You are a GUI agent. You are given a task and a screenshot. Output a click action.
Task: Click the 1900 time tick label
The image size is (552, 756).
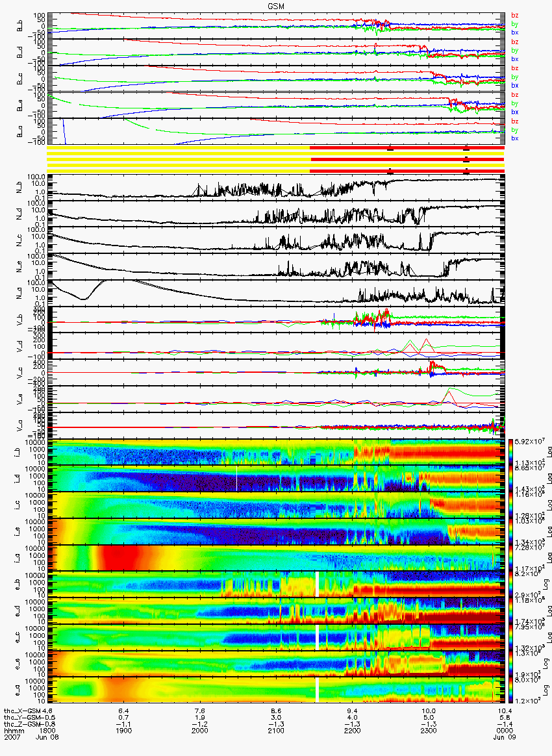[x=124, y=731]
